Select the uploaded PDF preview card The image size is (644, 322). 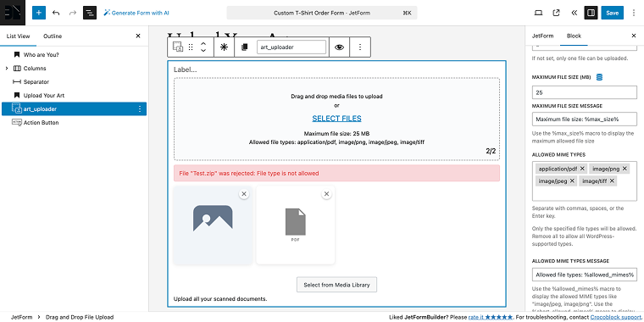tap(295, 225)
